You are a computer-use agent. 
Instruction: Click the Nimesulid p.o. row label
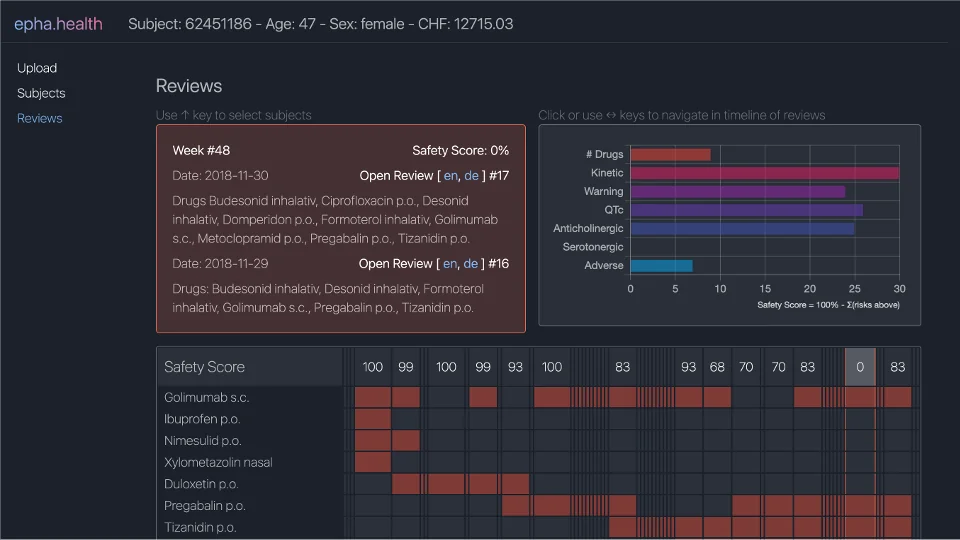(203, 441)
